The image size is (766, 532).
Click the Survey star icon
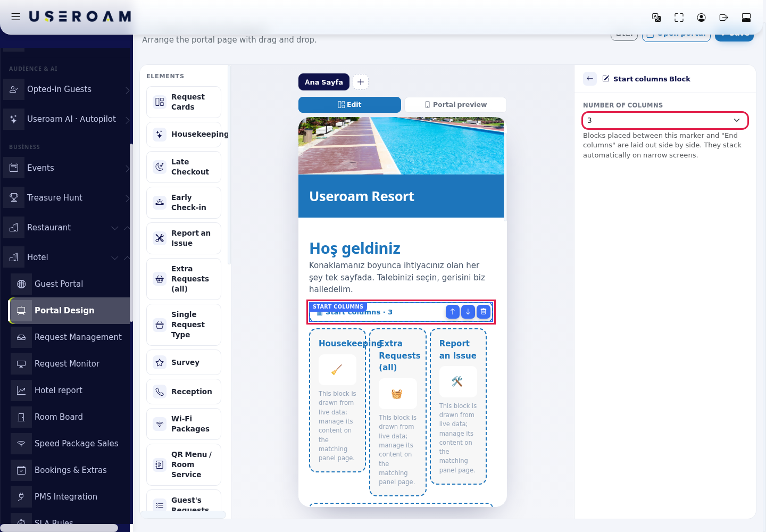[x=160, y=362]
